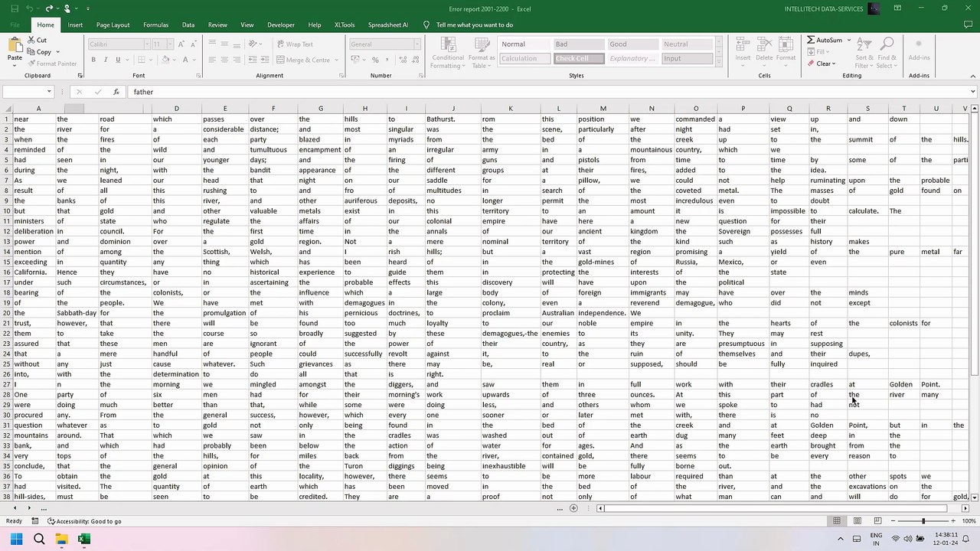Image resolution: width=980 pixels, height=551 pixels.
Task: Adjust the zoom slider handle
Action: pos(923,521)
